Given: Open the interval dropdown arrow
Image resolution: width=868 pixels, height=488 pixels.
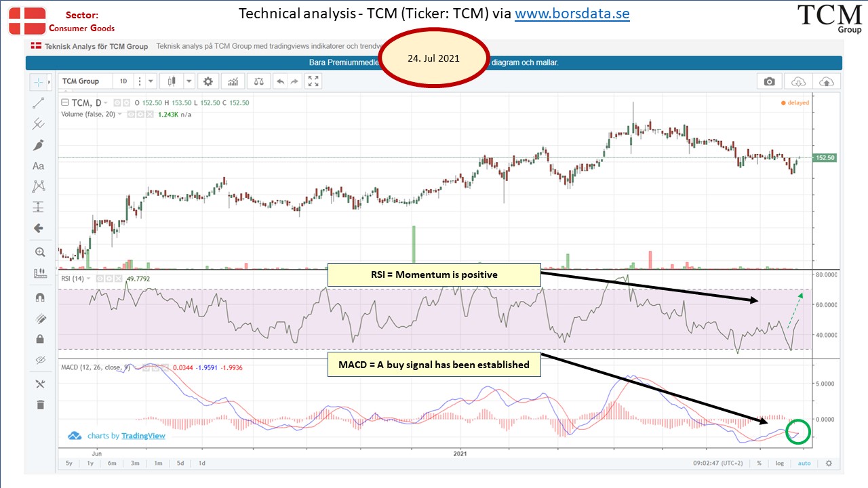Looking at the screenshot, I should tap(151, 81).
